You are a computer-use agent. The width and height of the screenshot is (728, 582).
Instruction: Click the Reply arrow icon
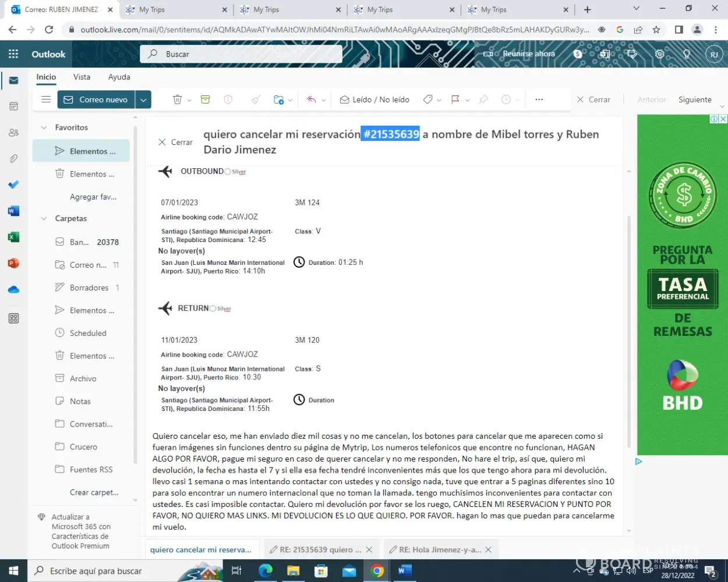click(312, 100)
